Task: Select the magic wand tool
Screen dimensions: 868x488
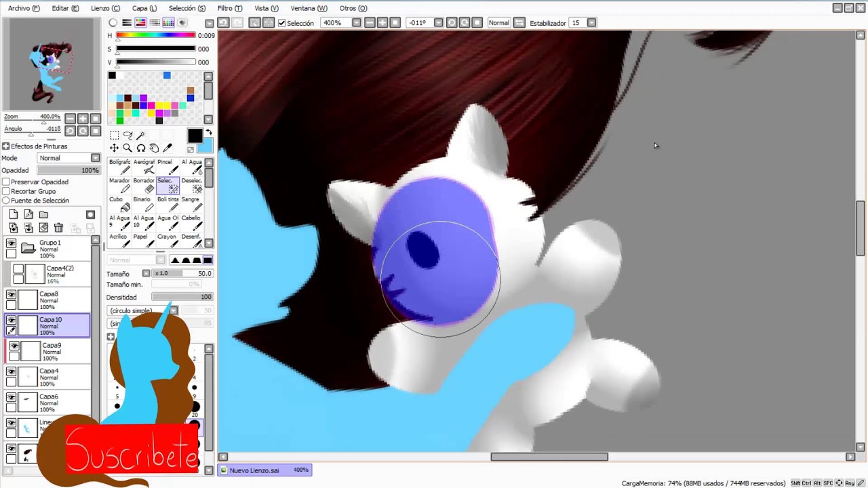Action: coord(140,136)
